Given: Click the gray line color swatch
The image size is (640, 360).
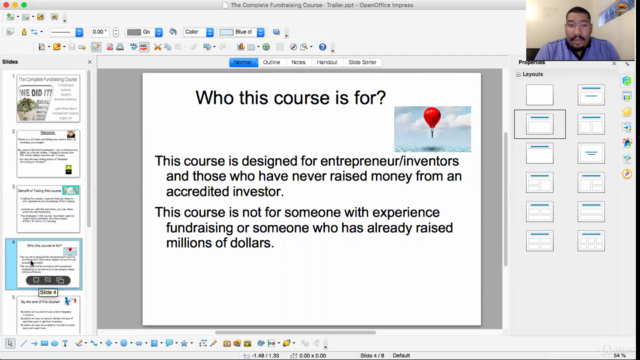Looking at the screenshot, I should (x=133, y=32).
